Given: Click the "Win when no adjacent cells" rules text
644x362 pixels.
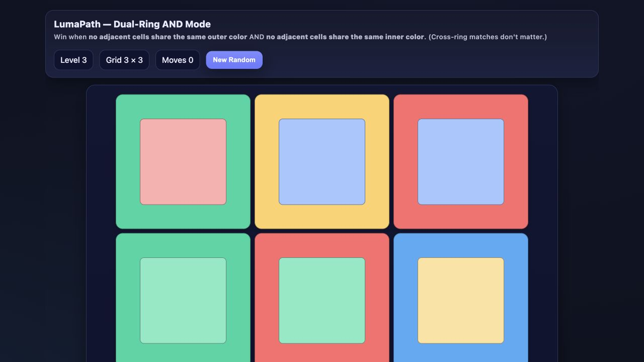Looking at the screenshot, I should point(300,37).
